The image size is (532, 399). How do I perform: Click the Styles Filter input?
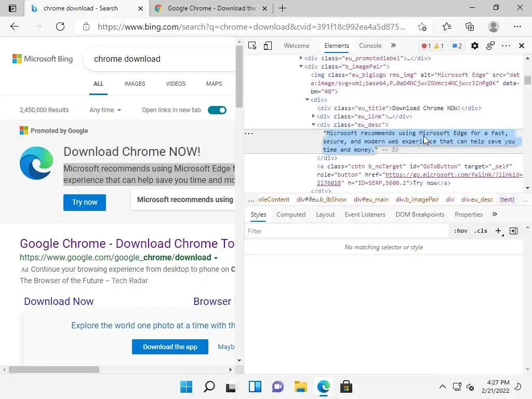click(x=347, y=231)
